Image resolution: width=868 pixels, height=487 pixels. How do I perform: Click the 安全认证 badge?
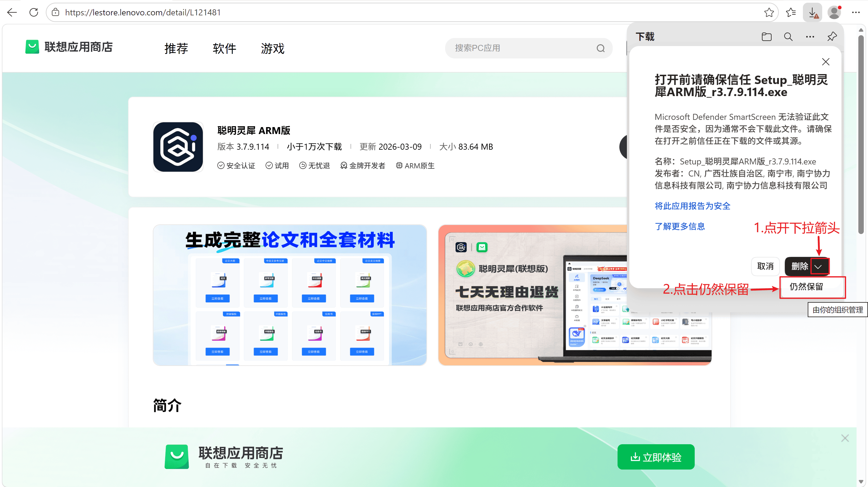[236, 166]
